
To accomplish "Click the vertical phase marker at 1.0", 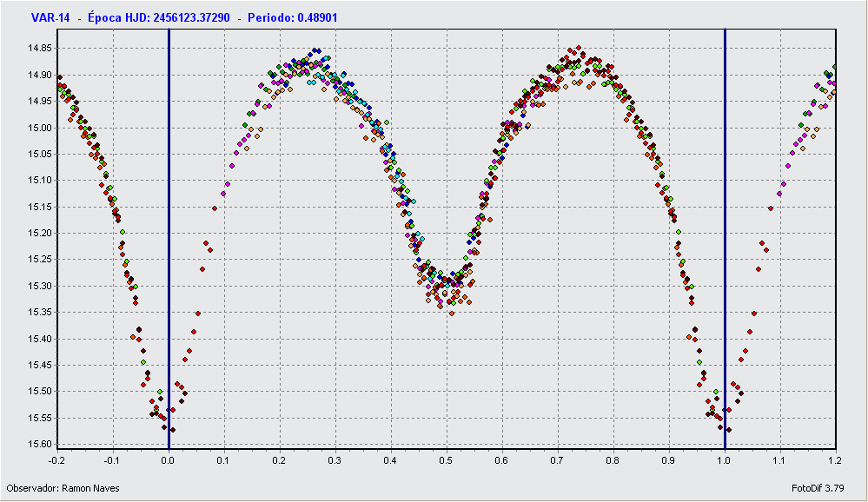I will pyautogui.click(x=725, y=238).
